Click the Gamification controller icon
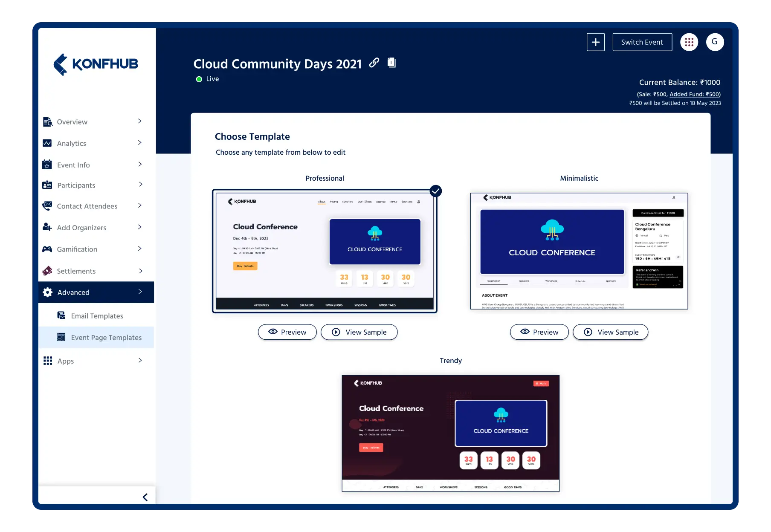Screen dimensions: 771x532 pyautogui.click(x=47, y=249)
